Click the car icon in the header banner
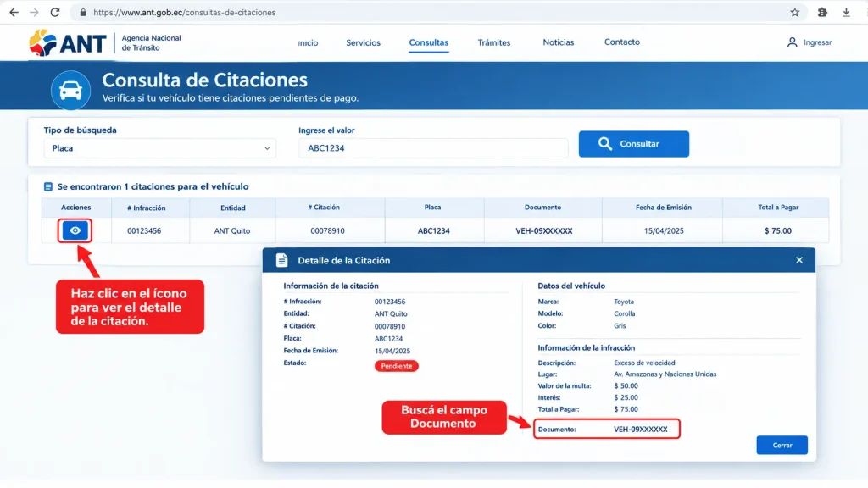This screenshot has height=488, width=868. coord(71,90)
